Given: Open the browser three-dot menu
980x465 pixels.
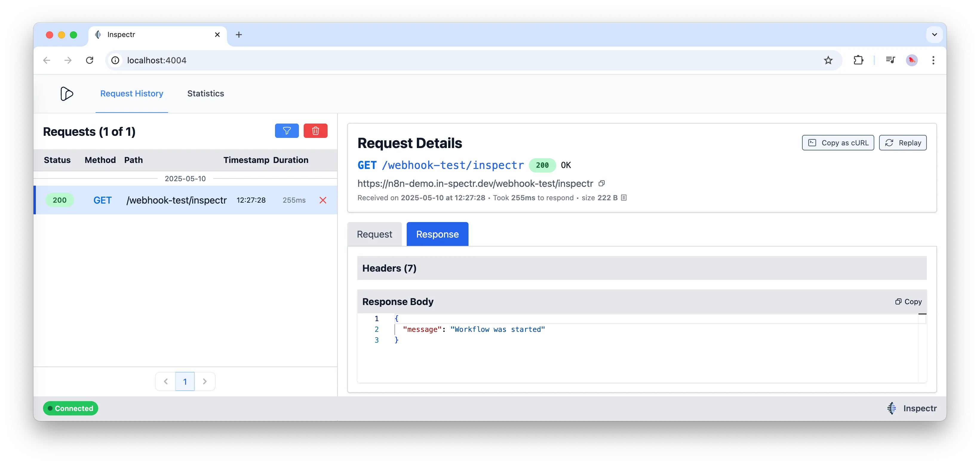Looking at the screenshot, I should [x=933, y=60].
